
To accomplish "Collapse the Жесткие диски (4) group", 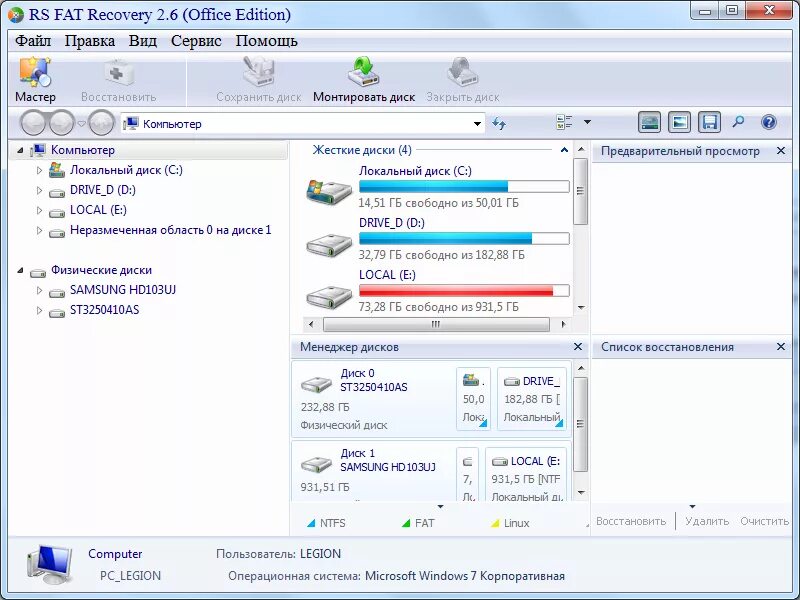I will [564, 150].
